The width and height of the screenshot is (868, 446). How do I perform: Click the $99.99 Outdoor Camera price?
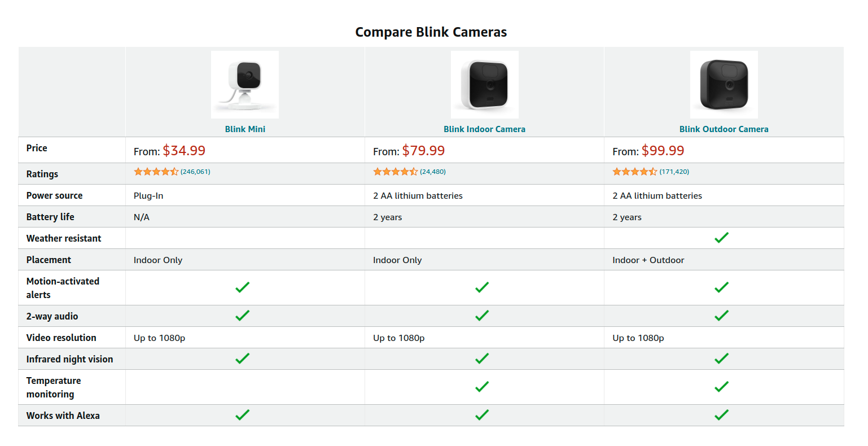[x=663, y=151]
